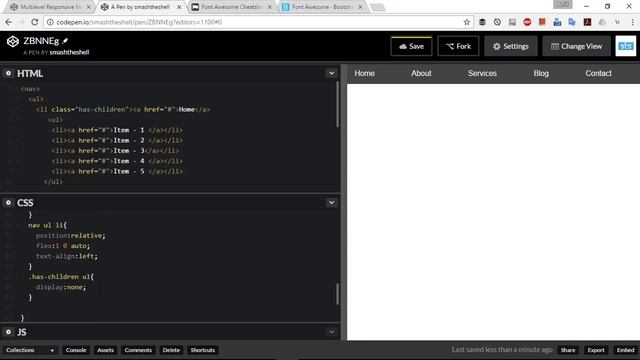The image size is (640, 360).
Task: Click the CSS editor vertical scrollbar
Action: click(x=337, y=294)
